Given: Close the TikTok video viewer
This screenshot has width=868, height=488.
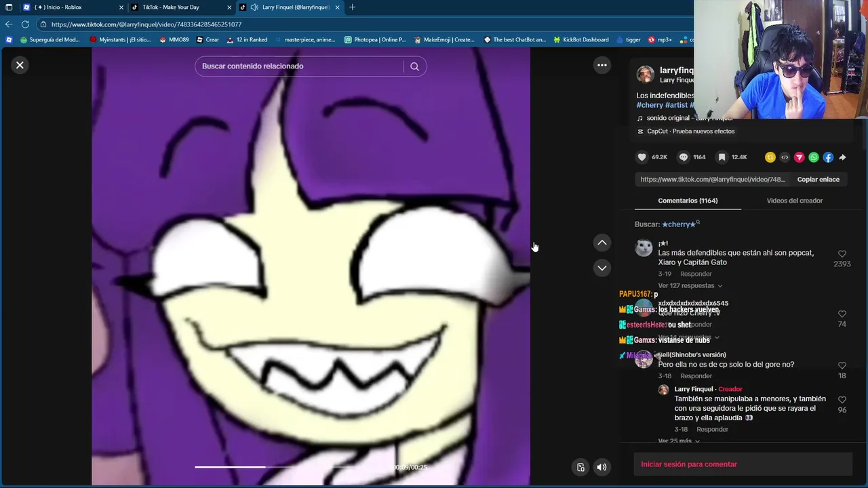Looking at the screenshot, I should click(20, 65).
